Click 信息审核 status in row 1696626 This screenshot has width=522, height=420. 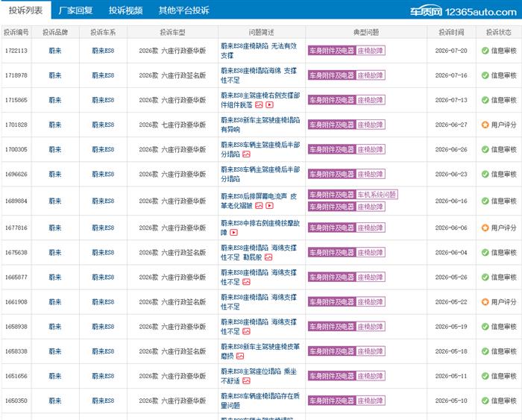pos(503,175)
